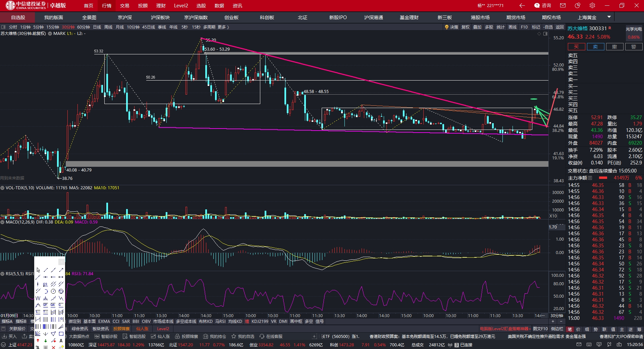
Task: Click the red X delete drawing tool
Action: click(53, 347)
